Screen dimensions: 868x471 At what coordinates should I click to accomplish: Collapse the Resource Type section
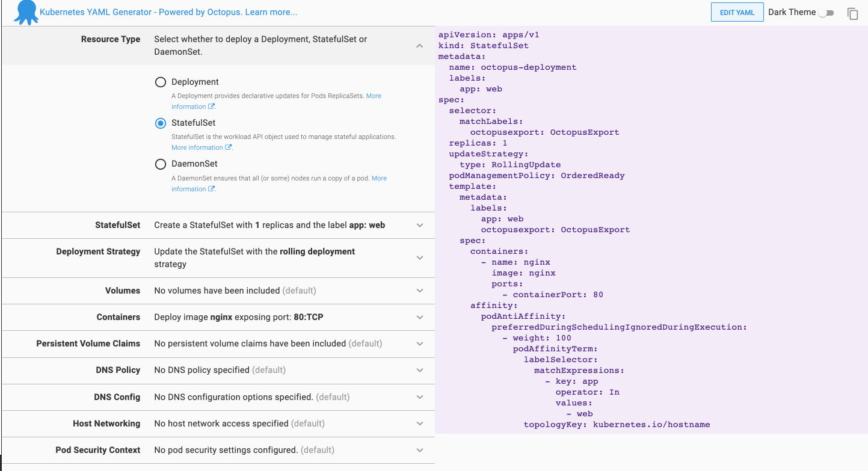pos(419,46)
